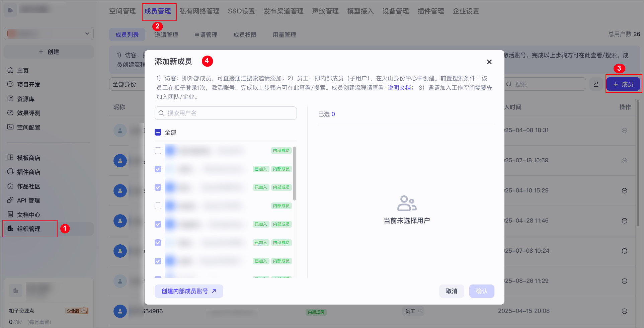644x328 pixels.
Task: Open the 模型接入 tab
Action: click(x=360, y=11)
